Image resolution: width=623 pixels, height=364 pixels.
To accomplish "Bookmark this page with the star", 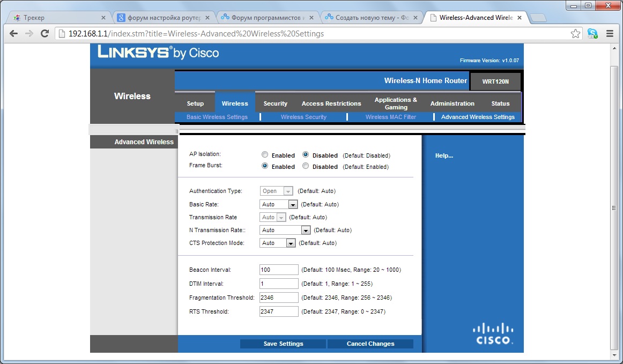I will [x=575, y=34].
